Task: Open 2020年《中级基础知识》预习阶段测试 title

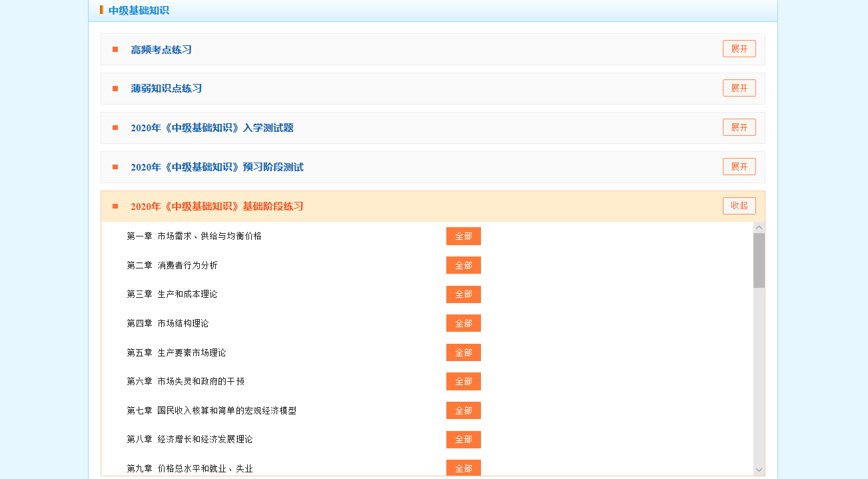Action: [x=217, y=167]
